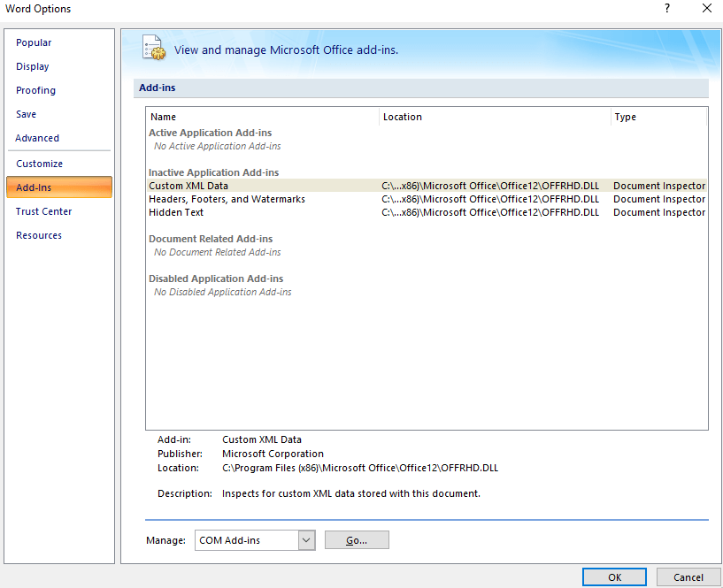Click the Help question mark icon
Image resolution: width=723 pixels, height=588 pixels.
click(666, 9)
